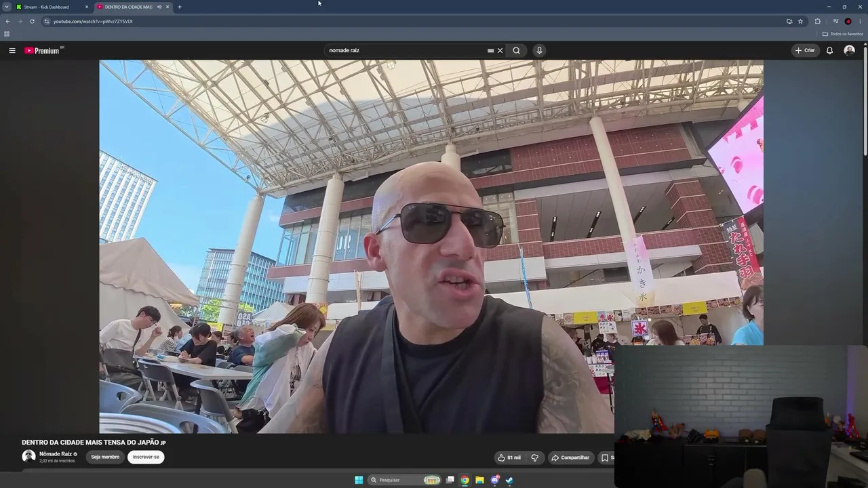Image resolution: width=868 pixels, height=488 pixels.
Task: Click the page vertical scrollbar
Action: 865,102
